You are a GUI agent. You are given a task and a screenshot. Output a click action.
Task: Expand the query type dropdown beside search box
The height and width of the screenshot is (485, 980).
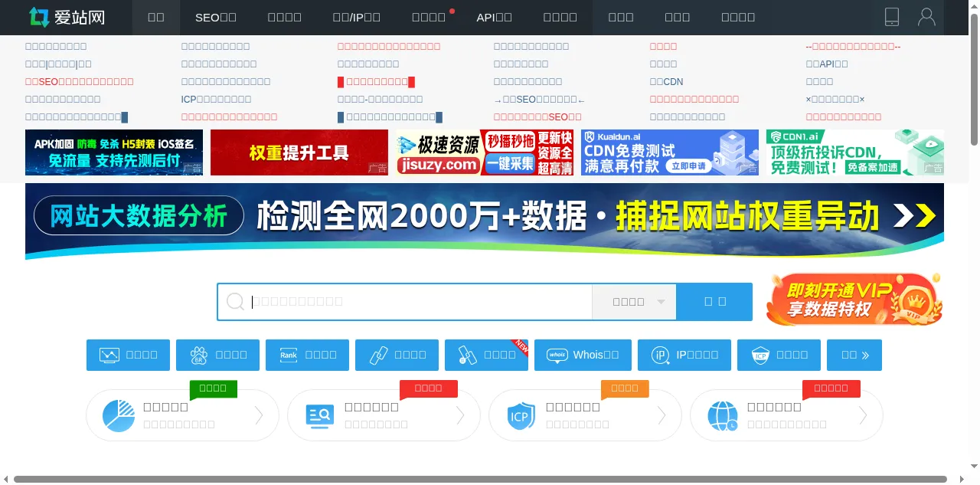coord(635,302)
